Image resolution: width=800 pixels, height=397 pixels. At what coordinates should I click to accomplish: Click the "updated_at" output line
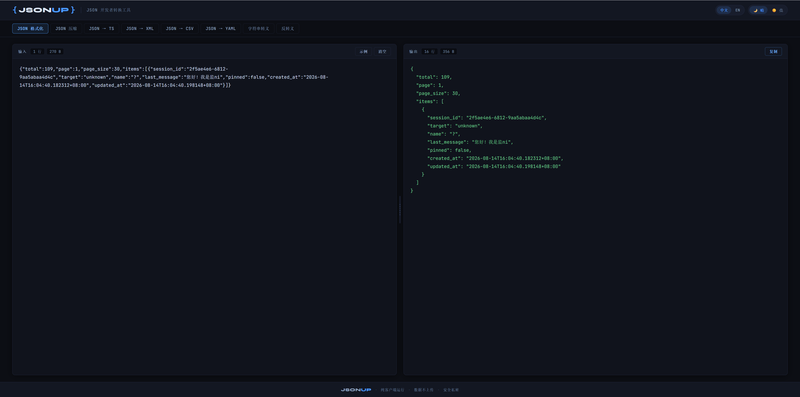pyautogui.click(x=494, y=167)
